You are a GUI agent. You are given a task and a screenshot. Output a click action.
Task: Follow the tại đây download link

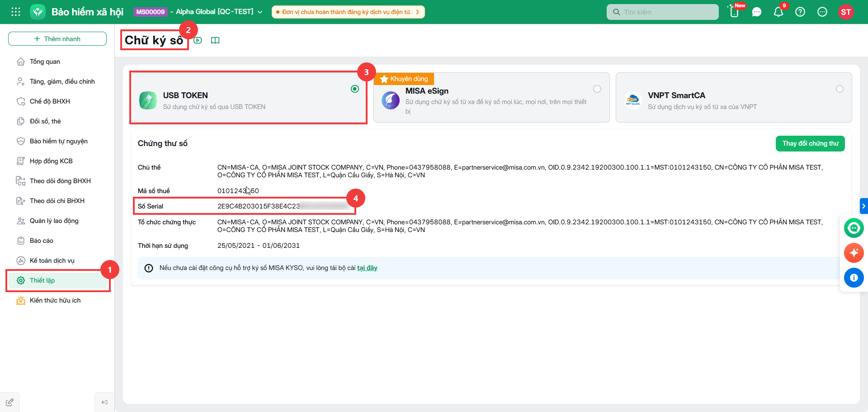click(x=367, y=268)
